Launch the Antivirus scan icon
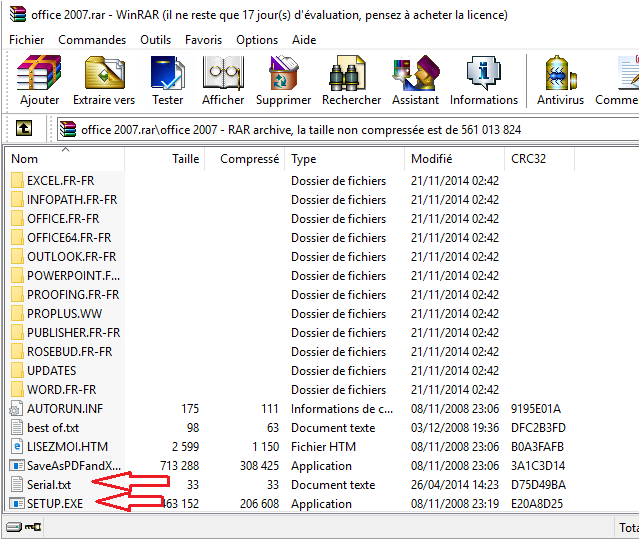Image resolution: width=640 pixels, height=540 pixels. point(560,73)
